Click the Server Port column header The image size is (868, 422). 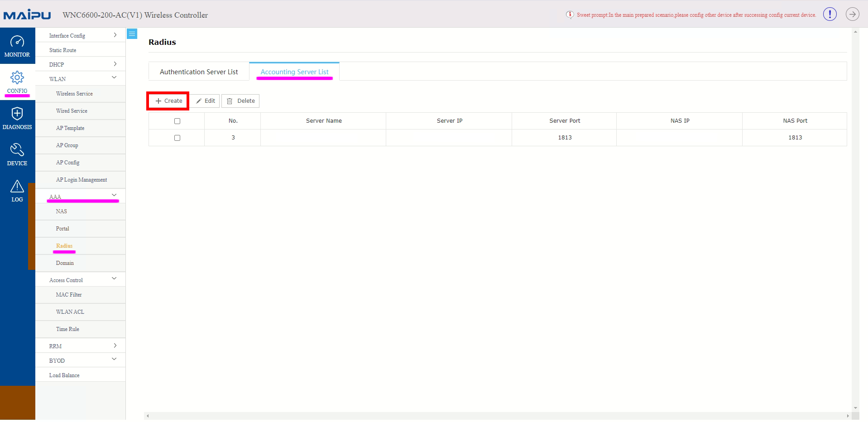565,121
